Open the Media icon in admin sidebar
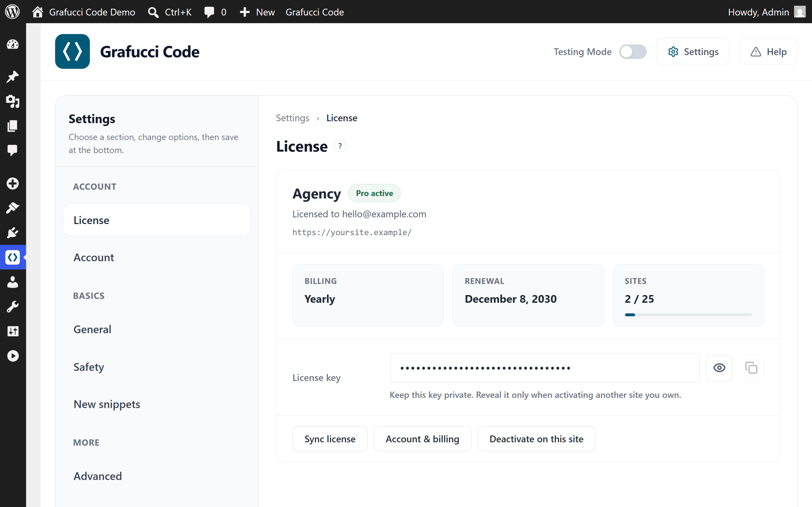Image resolution: width=812 pixels, height=507 pixels. (13, 101)
